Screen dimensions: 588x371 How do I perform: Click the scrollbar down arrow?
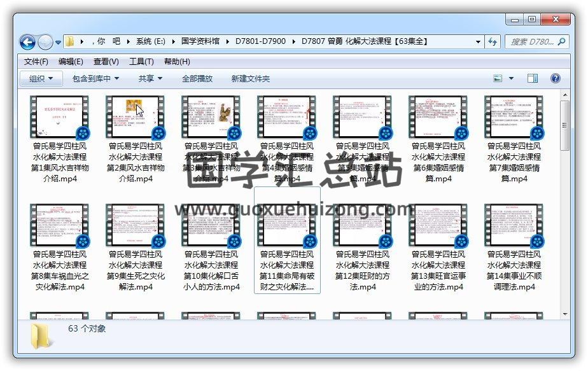[x=565, y=314]
